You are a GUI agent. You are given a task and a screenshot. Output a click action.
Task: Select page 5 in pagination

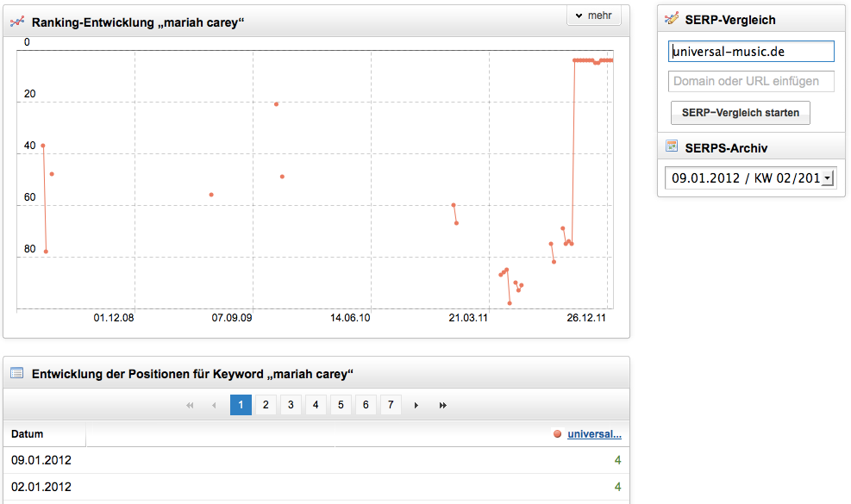(341, 405)
